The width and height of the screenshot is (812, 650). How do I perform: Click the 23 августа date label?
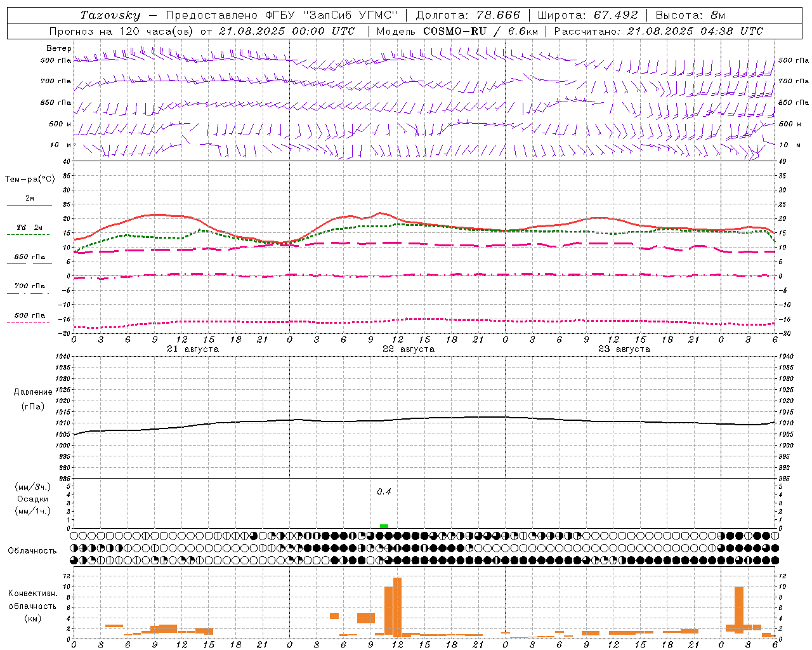624,349
